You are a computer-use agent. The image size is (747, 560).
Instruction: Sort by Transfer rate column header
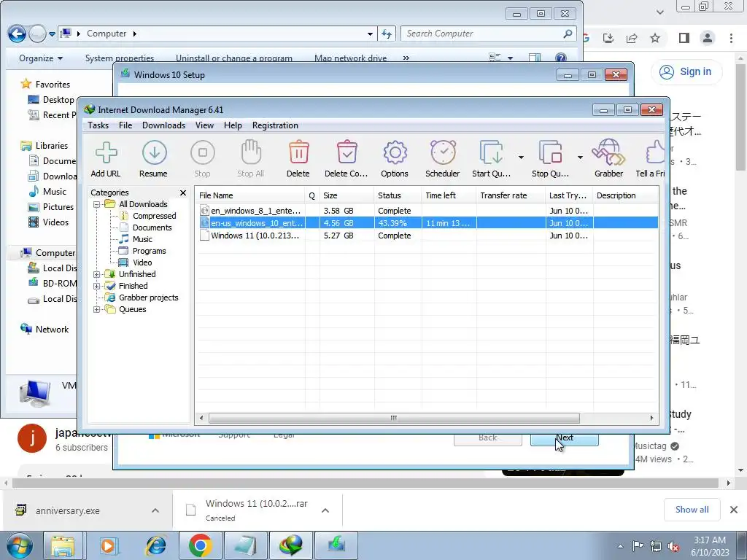point(511,195)
